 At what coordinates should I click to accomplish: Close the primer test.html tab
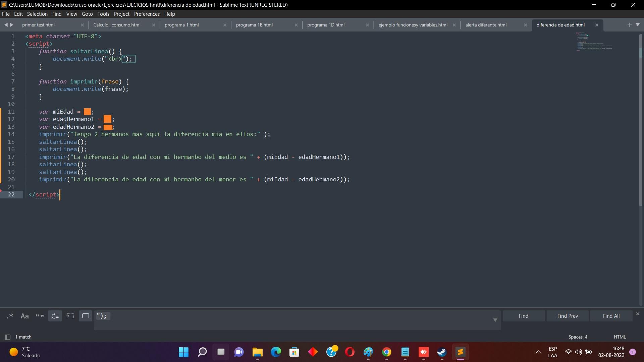[x=82, y=25]
